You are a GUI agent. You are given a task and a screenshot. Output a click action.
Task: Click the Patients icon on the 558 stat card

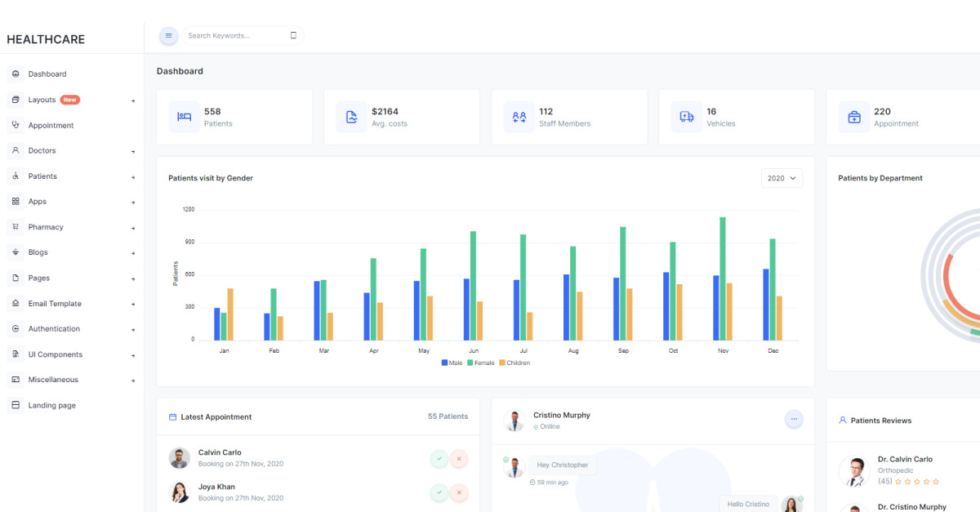[x=183, y=117]
